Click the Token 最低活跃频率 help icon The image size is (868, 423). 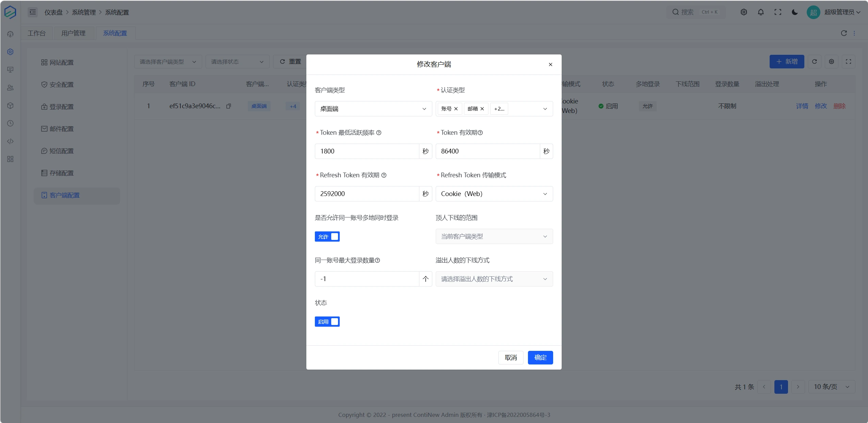[x=379, y=133]
